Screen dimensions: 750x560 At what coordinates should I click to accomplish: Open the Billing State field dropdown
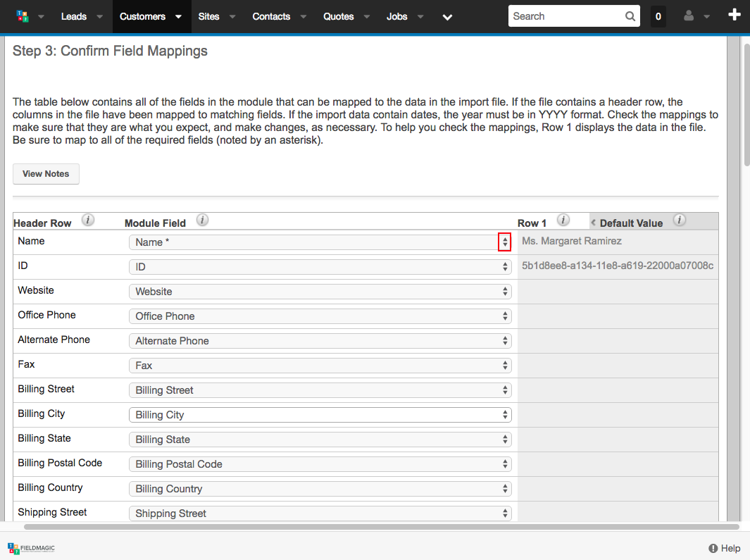point(320,440)
